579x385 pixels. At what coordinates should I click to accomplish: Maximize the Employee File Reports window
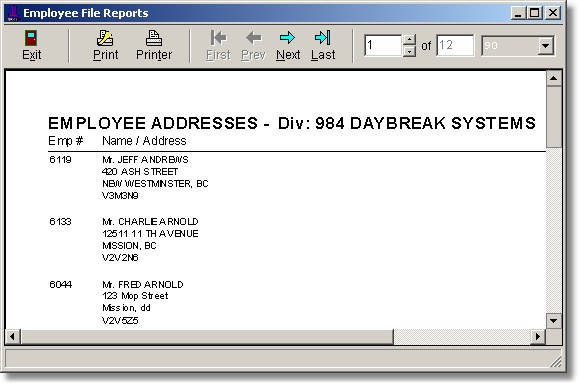[x=534, y=13]
